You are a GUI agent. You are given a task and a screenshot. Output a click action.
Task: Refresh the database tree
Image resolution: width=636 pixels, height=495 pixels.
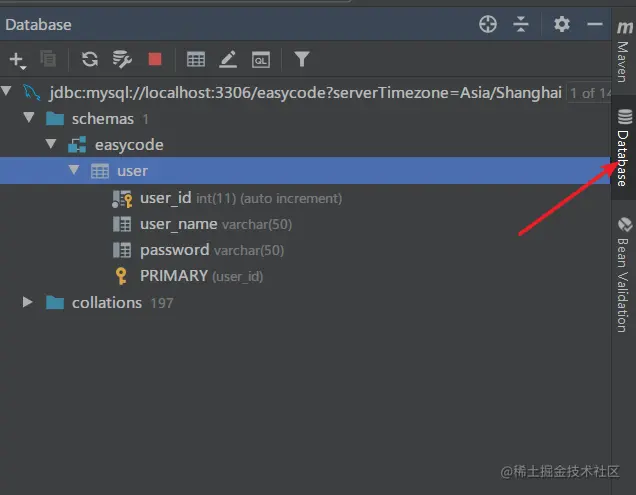click(90, 59)
